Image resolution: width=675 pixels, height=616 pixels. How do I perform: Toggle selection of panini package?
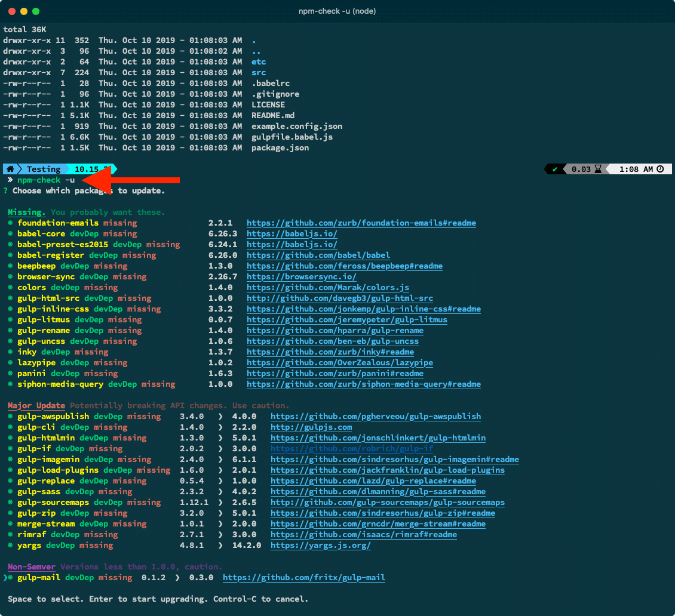tap(10, 374)
